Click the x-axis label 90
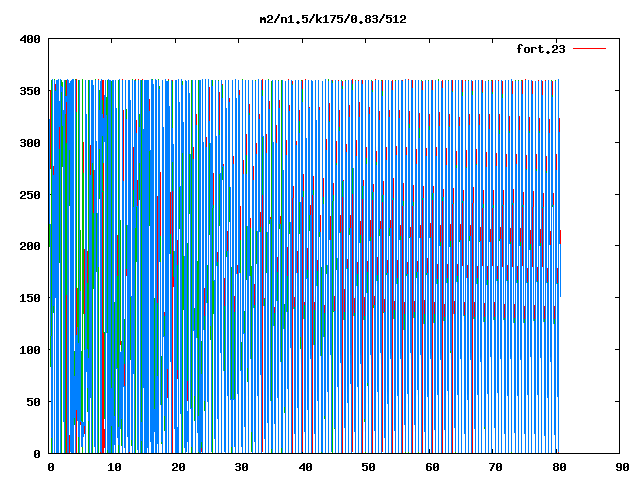This screenshot has height=480, width=640. click(x=622, y=467)
